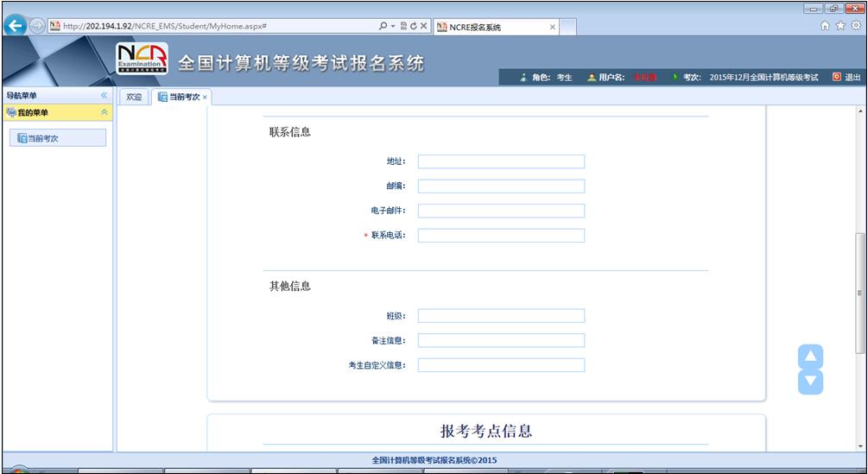Screen dimensions: 868x474
Task: Collapse 我的菜单 section with up chevrons
Action: 104,113
